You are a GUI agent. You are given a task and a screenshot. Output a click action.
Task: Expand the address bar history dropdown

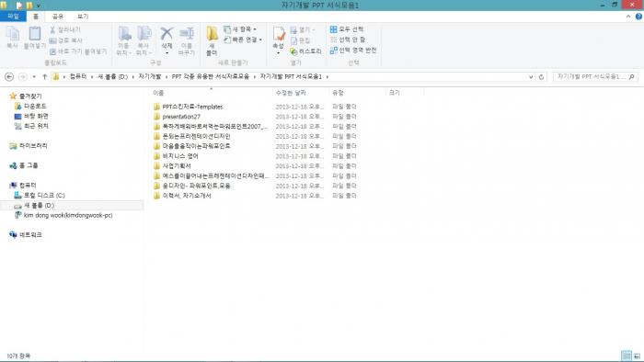tap(531, 76)
